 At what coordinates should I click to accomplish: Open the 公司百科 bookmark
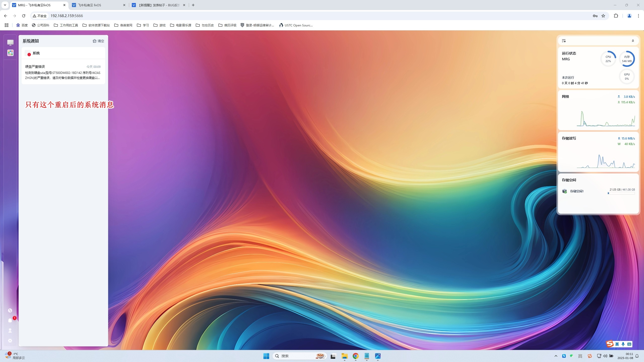[x=41, y=25]
